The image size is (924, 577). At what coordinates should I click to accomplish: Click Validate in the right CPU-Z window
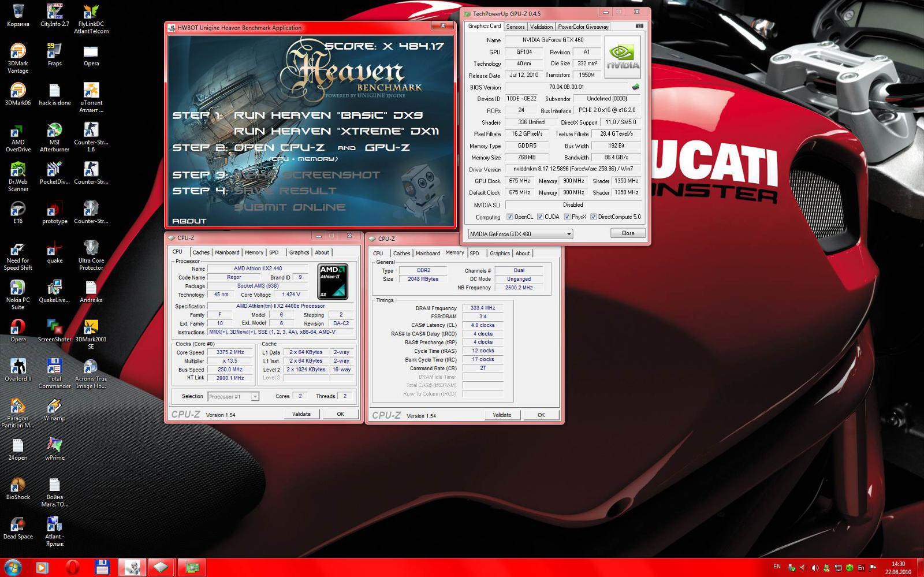502,415
